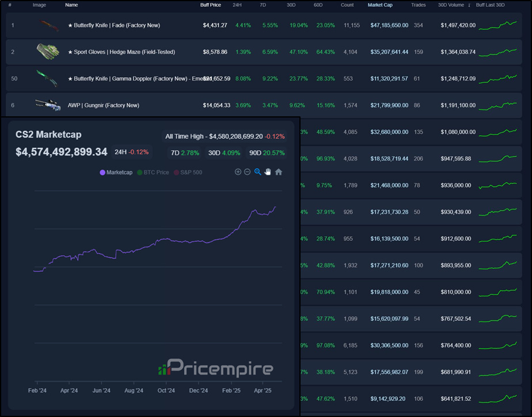Click the $14,054.33 Buff price cell
The height and width of the screenshot is (417, 532).
click(x=216, y=105)
